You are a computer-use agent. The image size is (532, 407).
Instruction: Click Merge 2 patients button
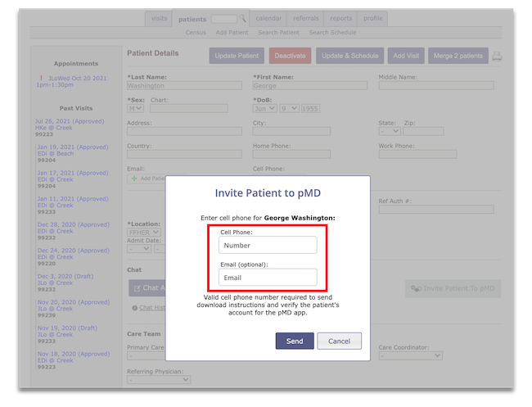click(x=458, y=56)
